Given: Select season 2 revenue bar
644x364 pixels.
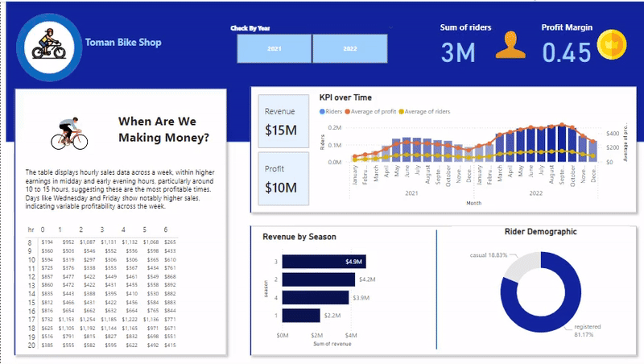Looking at the screenshot, I should pos(318,279).
